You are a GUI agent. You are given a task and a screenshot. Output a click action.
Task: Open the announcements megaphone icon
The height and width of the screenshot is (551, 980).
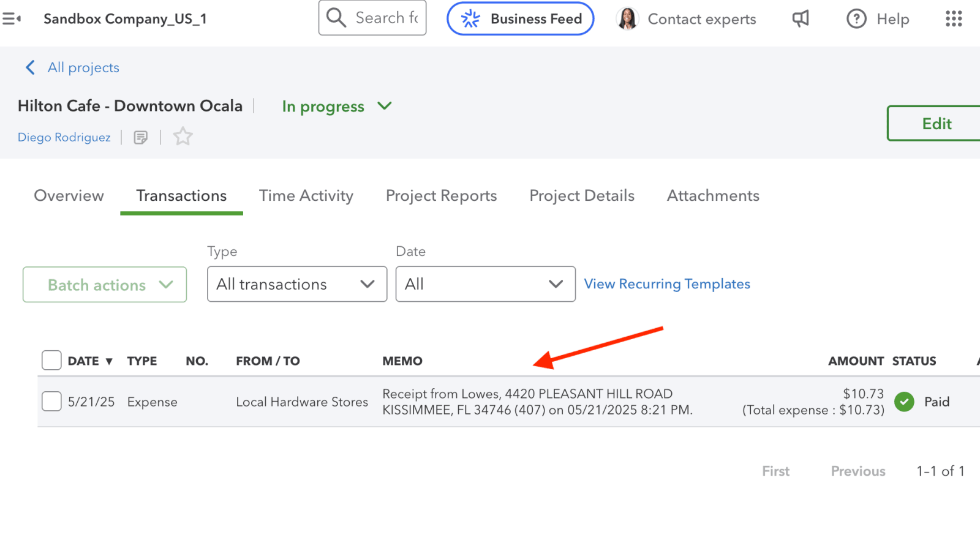[x=801, y=19]
